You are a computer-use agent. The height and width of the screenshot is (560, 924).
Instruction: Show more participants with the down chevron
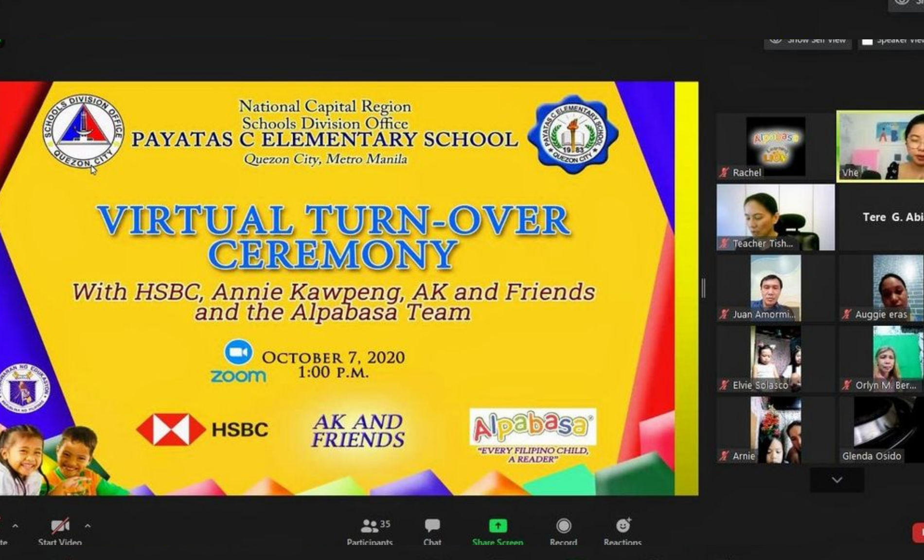pyautogui.click(x=837, y=480)
